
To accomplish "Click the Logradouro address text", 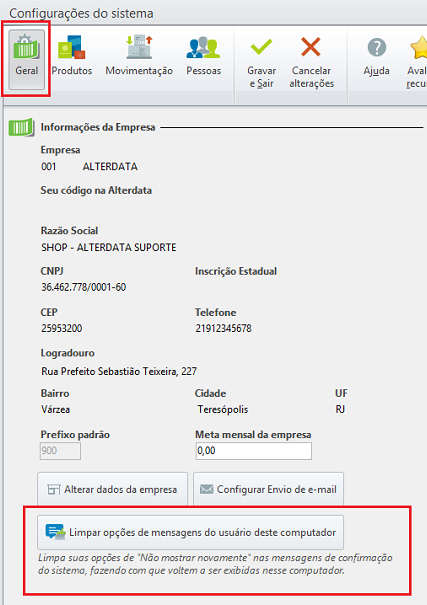I will tap(119, 371).
